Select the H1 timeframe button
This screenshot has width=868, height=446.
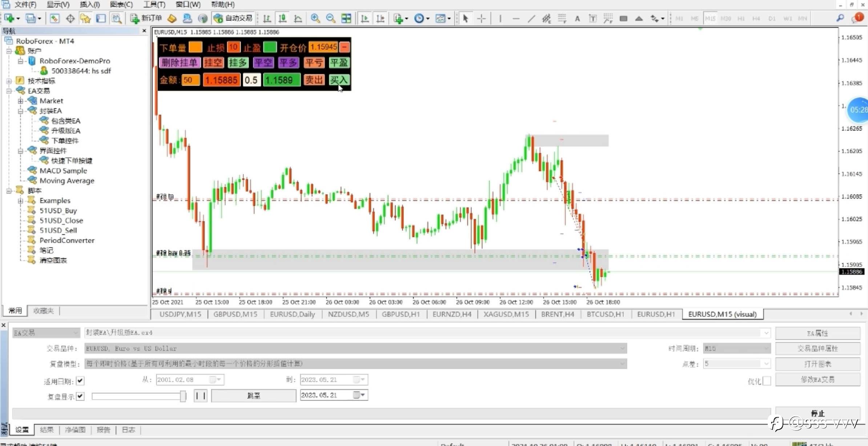coord(741,18)
